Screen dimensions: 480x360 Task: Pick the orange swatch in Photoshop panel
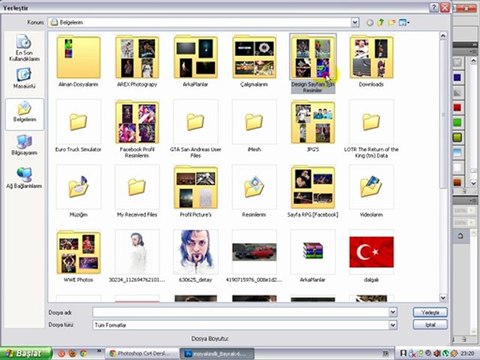pos(457,182)
